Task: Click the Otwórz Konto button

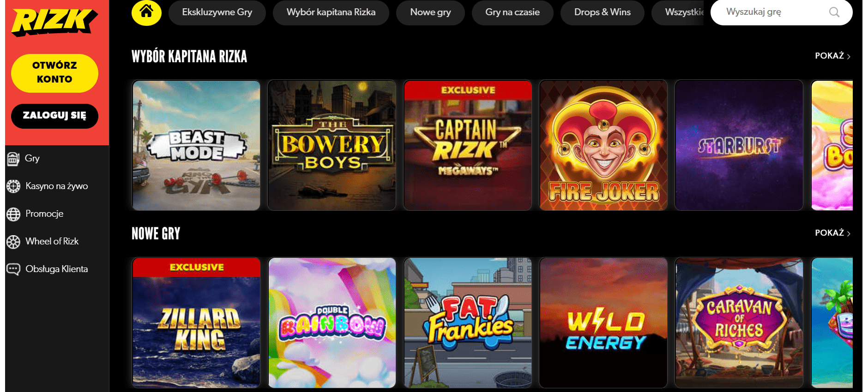Action: click(x=54, y=73)
